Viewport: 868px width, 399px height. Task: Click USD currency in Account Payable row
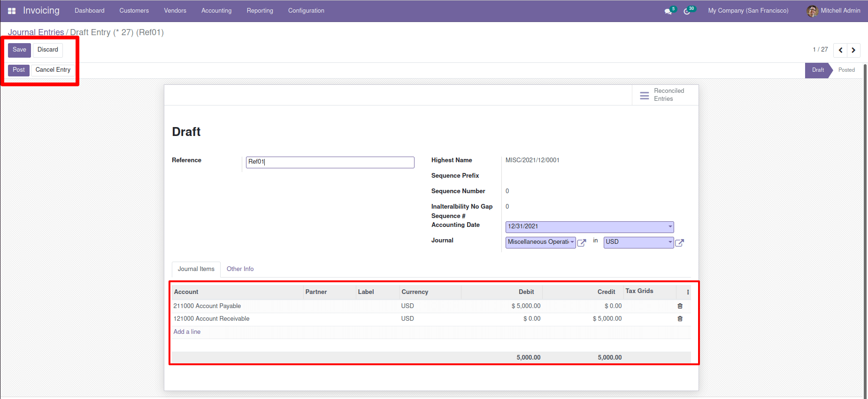coord(407,306)
